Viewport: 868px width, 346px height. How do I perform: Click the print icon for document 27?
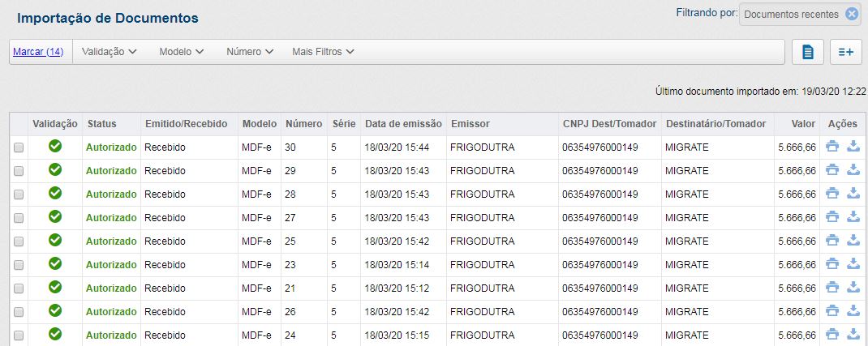coord(831,218)
